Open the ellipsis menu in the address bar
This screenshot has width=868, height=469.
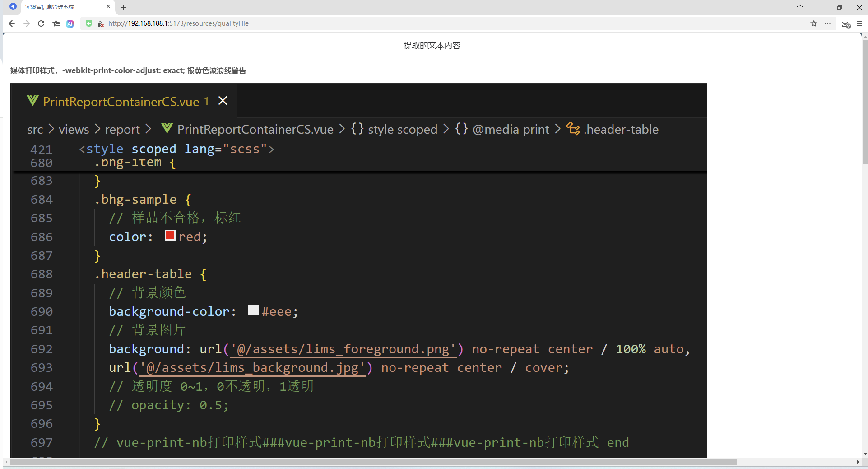tap(828, 23)
